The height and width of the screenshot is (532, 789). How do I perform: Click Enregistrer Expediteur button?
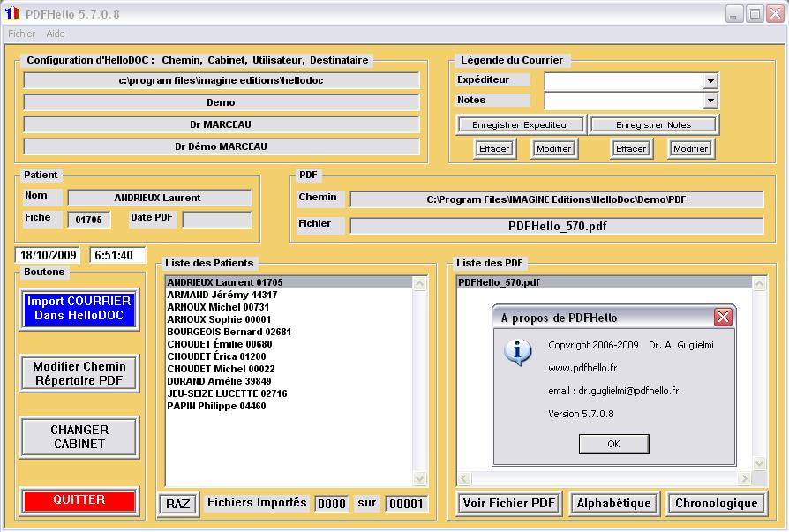[x=520, y=125]
